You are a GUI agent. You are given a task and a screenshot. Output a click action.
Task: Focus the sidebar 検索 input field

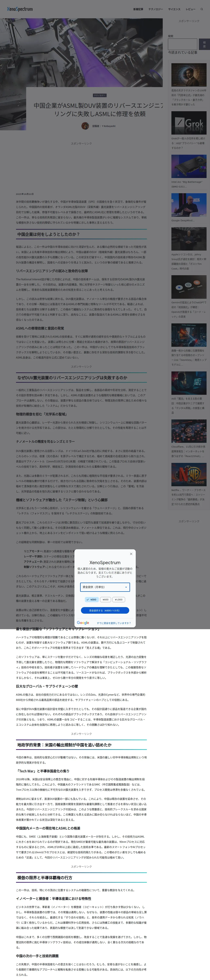(x=183, y=44)
